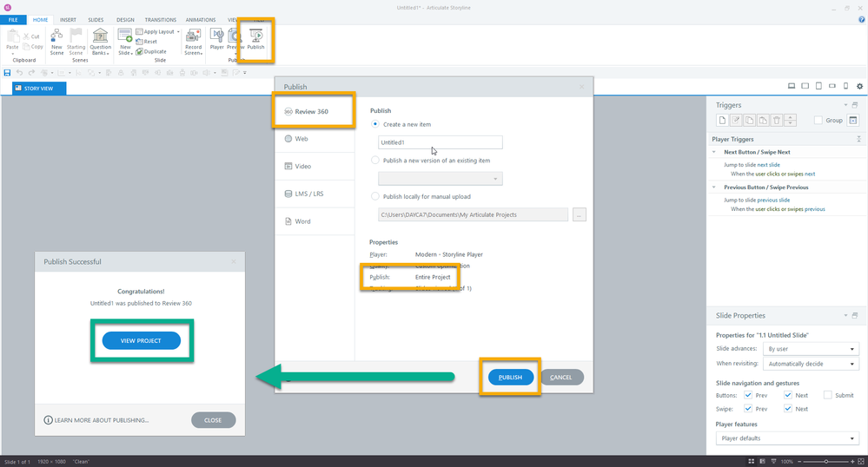Click the VIEW PROJECT button
Screen dimensions: 868x467
(141, 340)
